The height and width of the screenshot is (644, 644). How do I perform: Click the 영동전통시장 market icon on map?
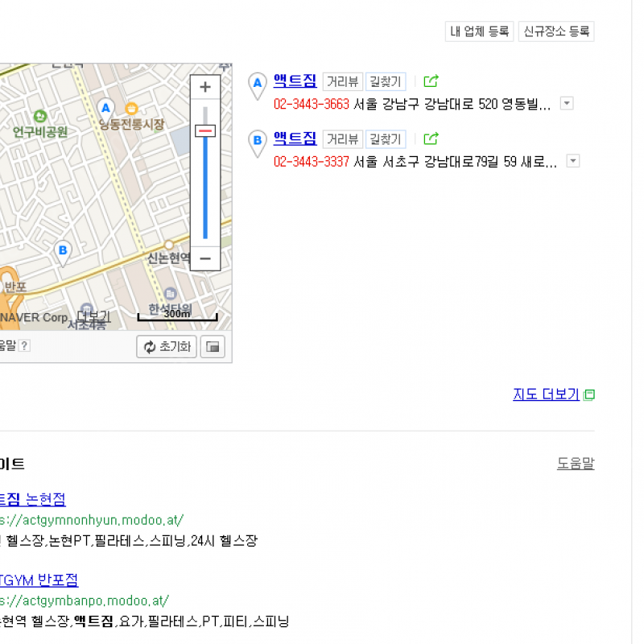[x=131, y=109]
